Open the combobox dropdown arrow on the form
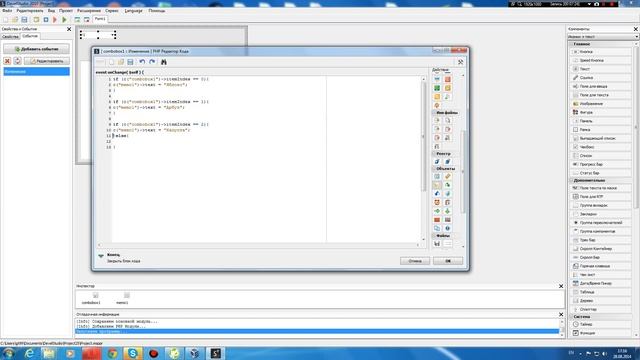Screen dimensions: 640x360 pyautogui.click(x=114, y=35)
